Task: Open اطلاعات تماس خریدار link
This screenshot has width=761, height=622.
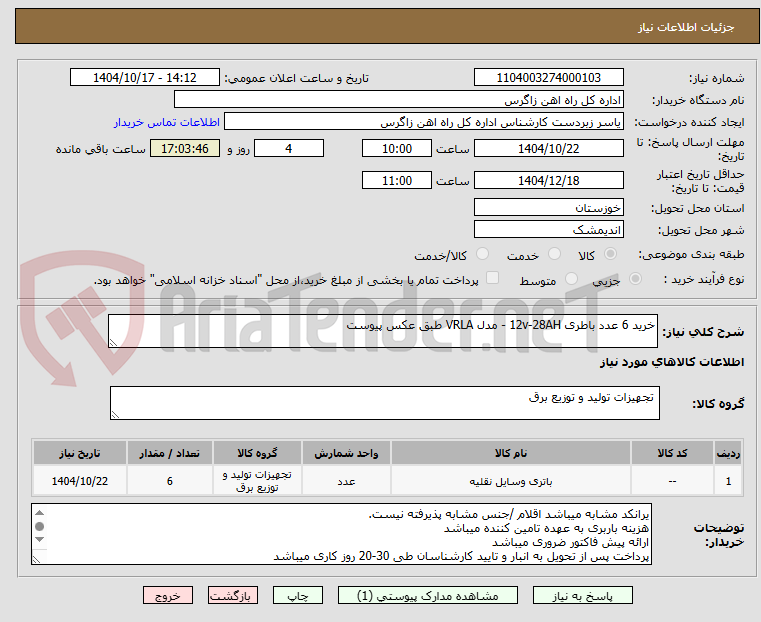Action: (167, 122)
